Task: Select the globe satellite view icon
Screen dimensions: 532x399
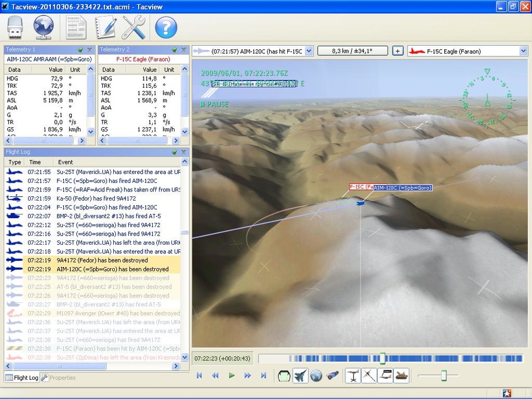Action: (x=316, y=376)
